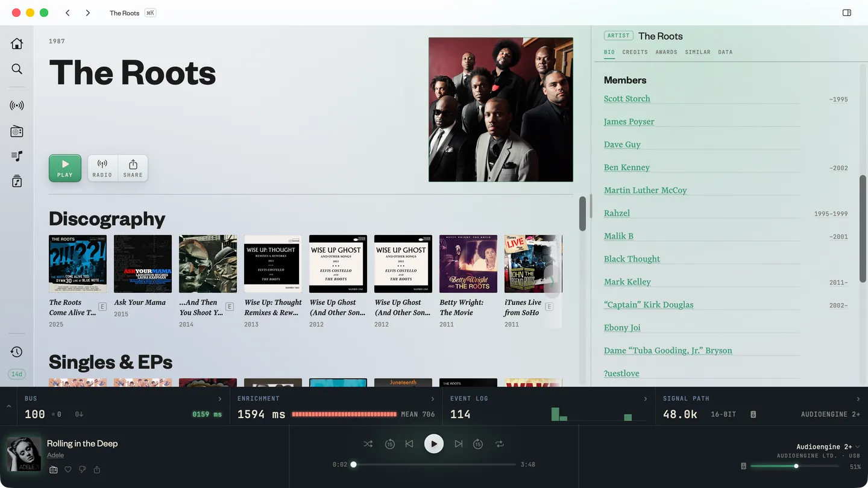Open The Roots band photo
The height and width of the screenshot is (488, 868).
[x=501, y=110]
